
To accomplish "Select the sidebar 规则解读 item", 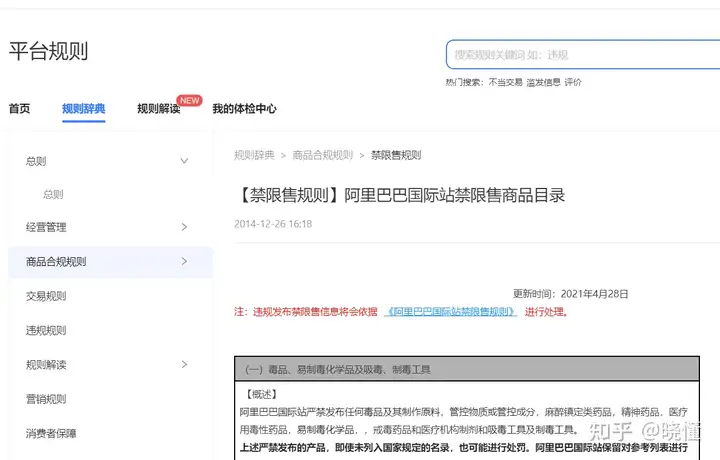I will [46, 365].
